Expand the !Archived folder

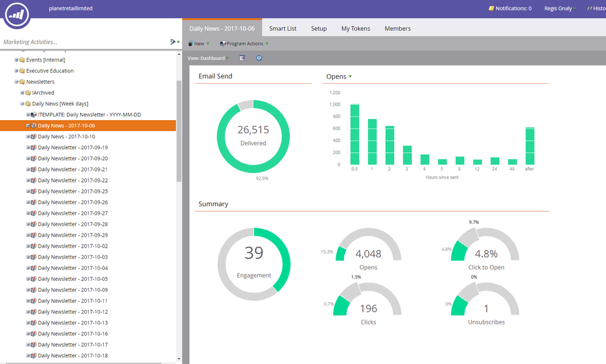click(x=22, y=93)
